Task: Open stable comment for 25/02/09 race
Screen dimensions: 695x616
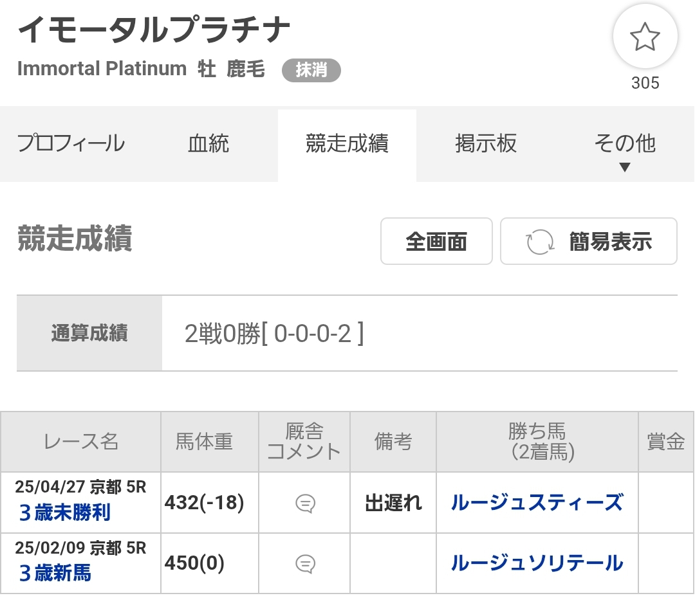Action: coord(305,564)
